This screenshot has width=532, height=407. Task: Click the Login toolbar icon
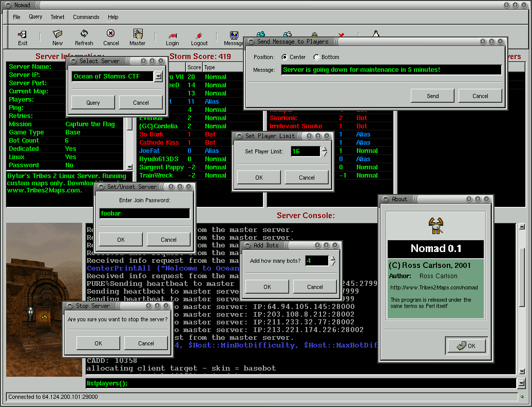pyautogui.click(x=172, y=36)
